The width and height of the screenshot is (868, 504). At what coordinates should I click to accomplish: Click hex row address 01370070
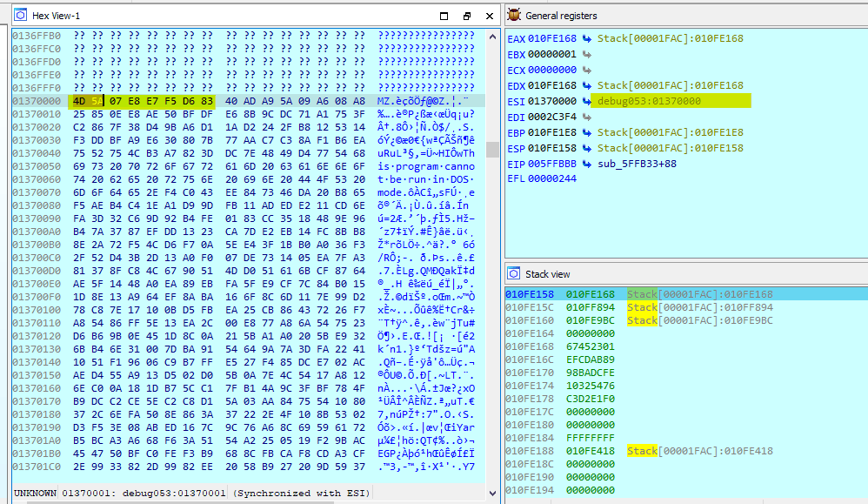coord(37,192)
